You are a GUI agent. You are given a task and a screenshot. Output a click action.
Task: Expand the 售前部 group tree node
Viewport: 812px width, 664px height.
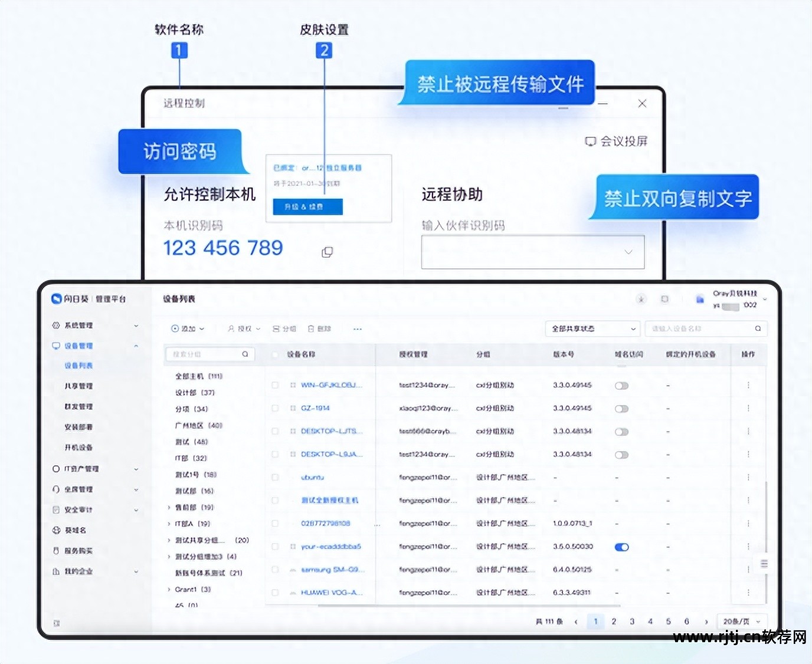[169, 507]
